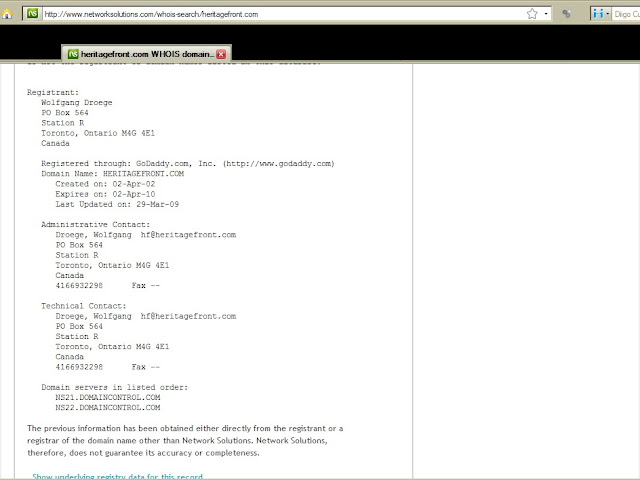Click 'Canada' under Administrative Contact

(x=69, y=276)
